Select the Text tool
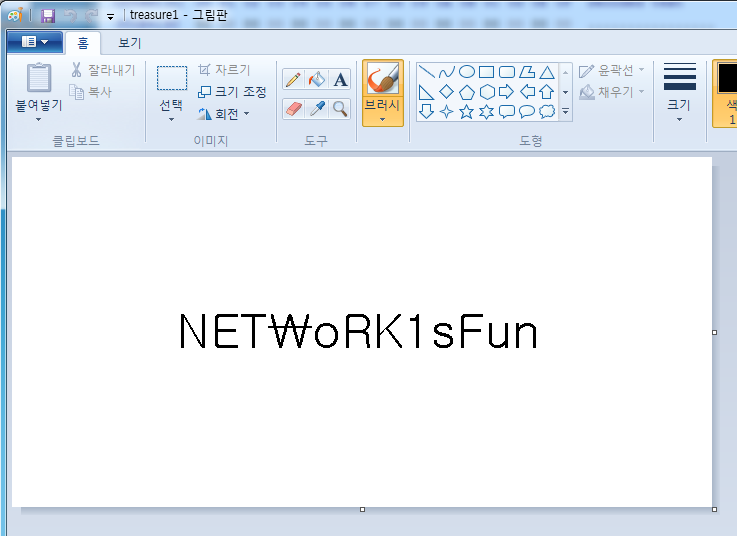 [340, 79]
